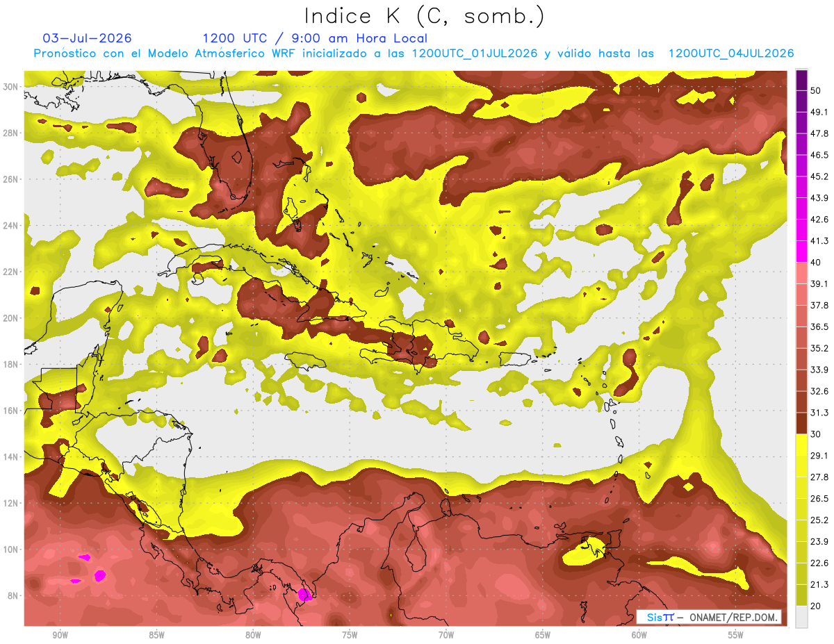Click the "90W" longitude label
The width and height of the screenshot is (834, 644).
click(60, 636)
